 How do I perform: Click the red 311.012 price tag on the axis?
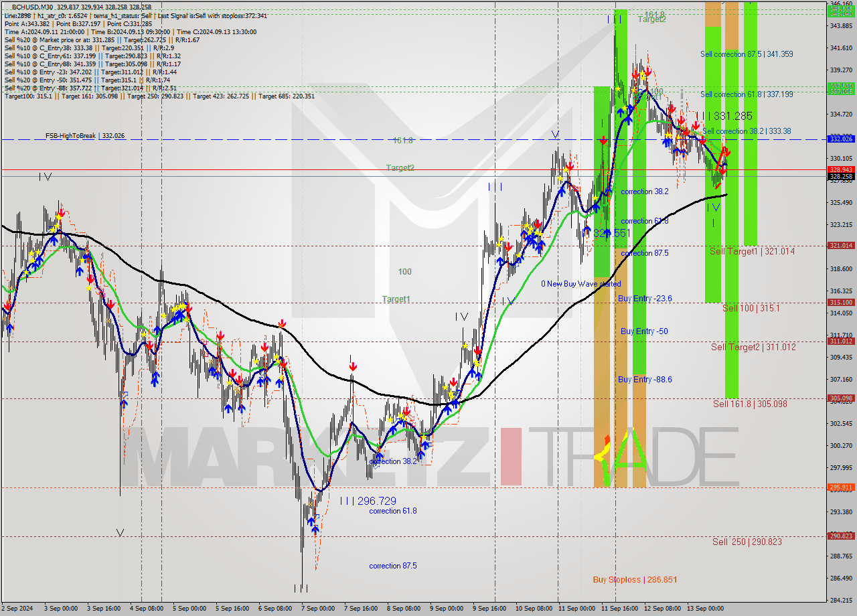(x=841, y=341)
